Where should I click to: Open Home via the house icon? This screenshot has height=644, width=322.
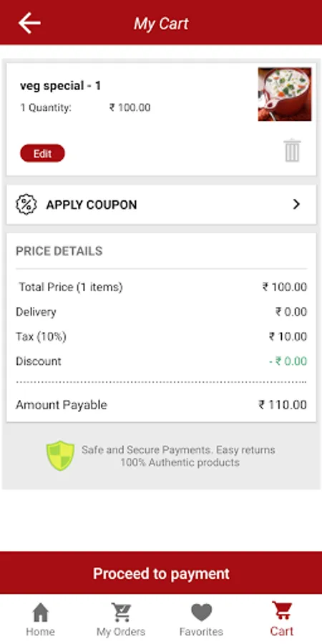40,612
